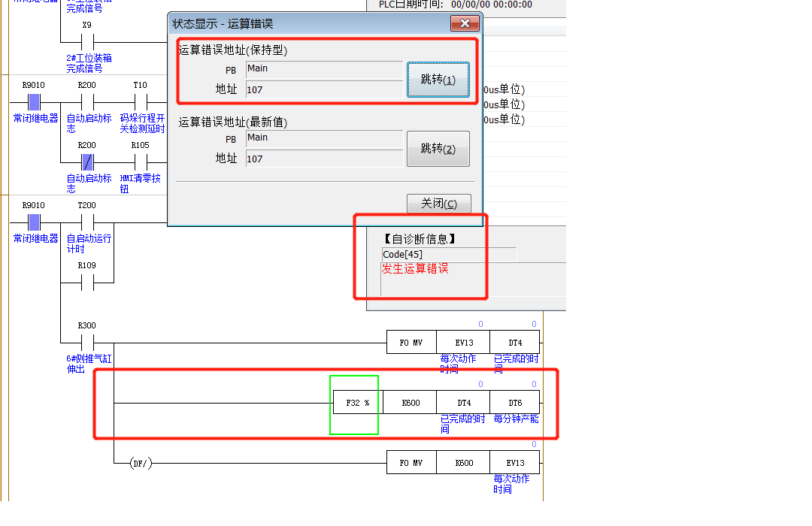
Task: Select the F32 % instruction block
Action: pyautogui.click(x=357, y=403)
